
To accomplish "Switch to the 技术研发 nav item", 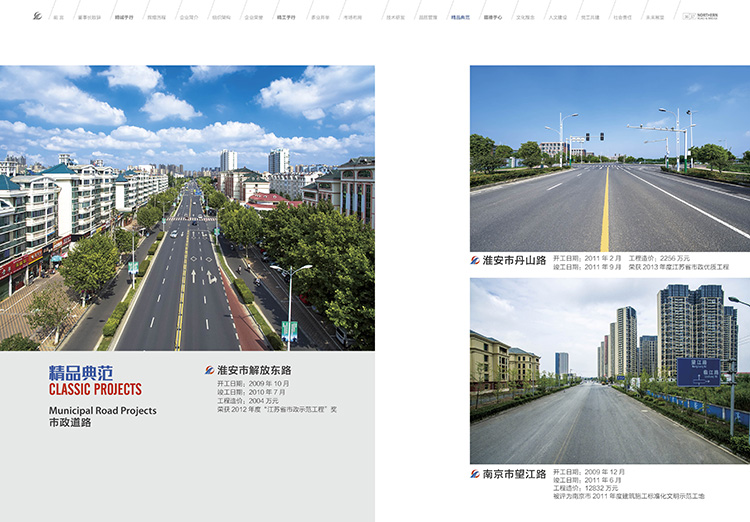I will [x=396, y=18].
